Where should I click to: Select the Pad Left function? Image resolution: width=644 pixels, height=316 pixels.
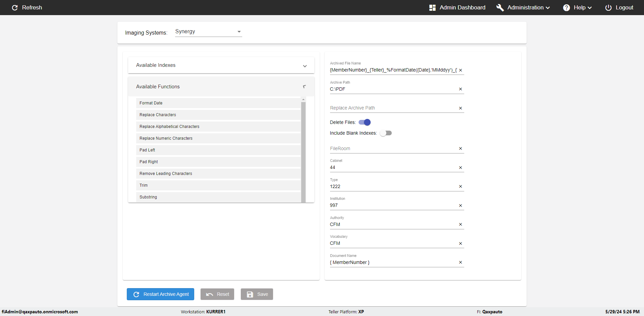click(x=218, y=150)
